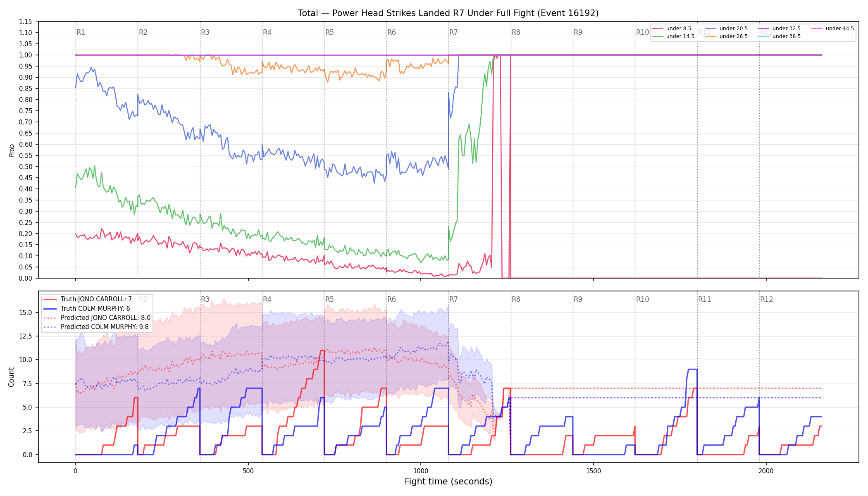
Task: Click 'Predicted COLM MURPHY: 9.8' legend entry
Action: [105, 327]
